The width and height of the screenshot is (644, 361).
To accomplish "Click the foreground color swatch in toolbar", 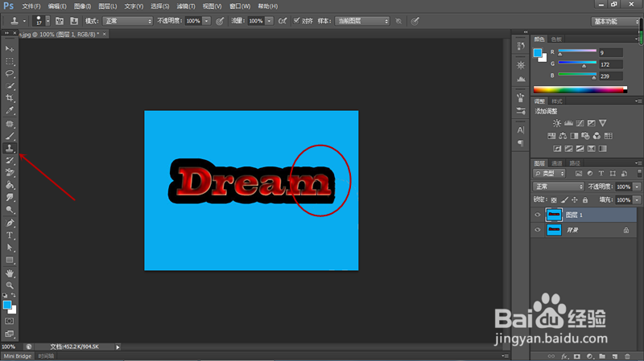I will tap(7, 305).
